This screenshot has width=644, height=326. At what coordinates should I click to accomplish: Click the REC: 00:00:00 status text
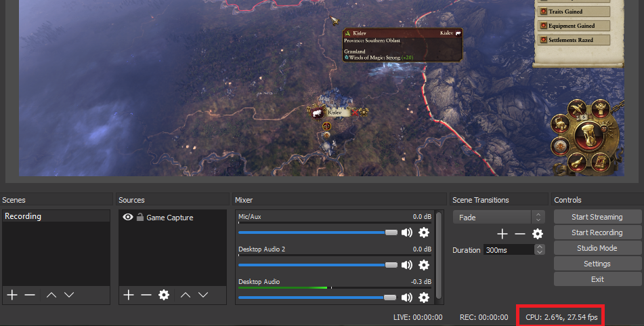tap(484, 317)
